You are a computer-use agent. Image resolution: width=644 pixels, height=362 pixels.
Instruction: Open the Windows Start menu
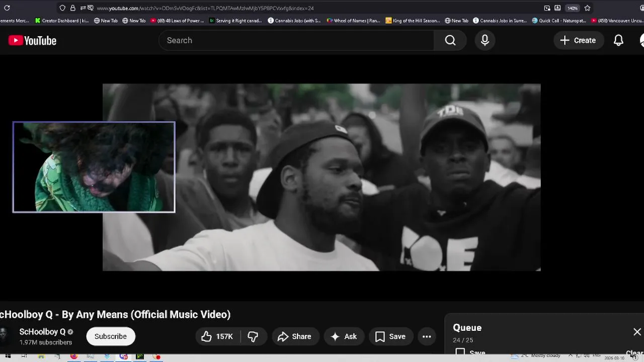pyautogui.click(x=8, y=356)
